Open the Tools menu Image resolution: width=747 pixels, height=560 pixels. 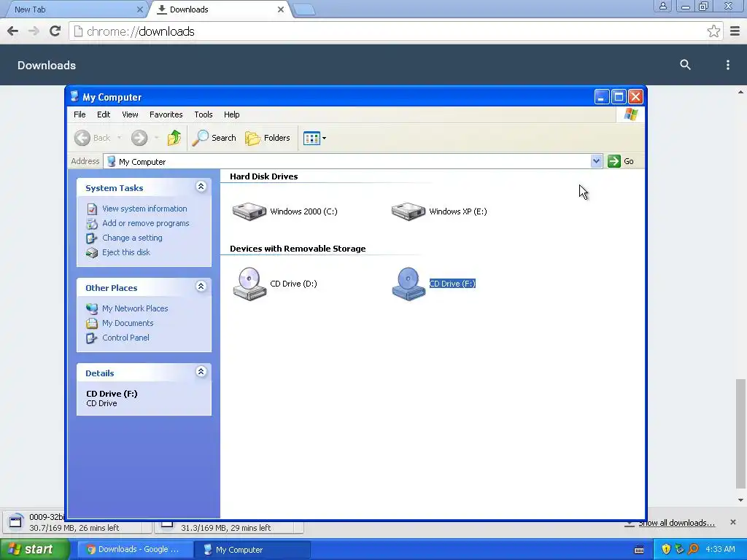tap(204, 114)
